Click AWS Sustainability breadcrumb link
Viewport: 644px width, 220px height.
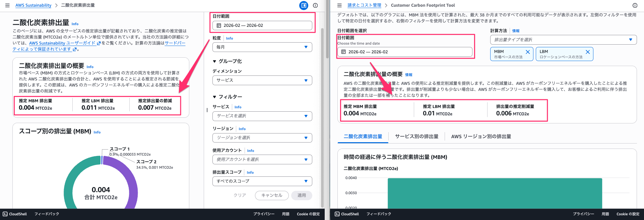click(x=33, y=5)
